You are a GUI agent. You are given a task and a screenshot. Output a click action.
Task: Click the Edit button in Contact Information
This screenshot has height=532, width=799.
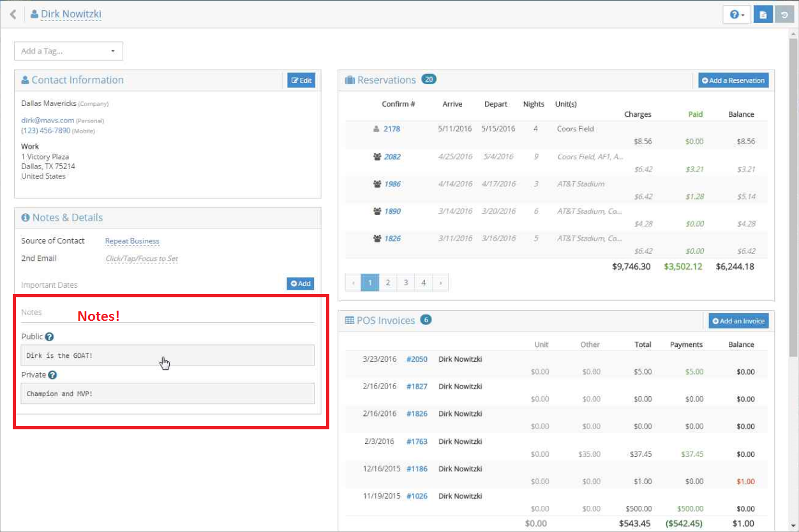pyautogui.click(x=301, y=80)
